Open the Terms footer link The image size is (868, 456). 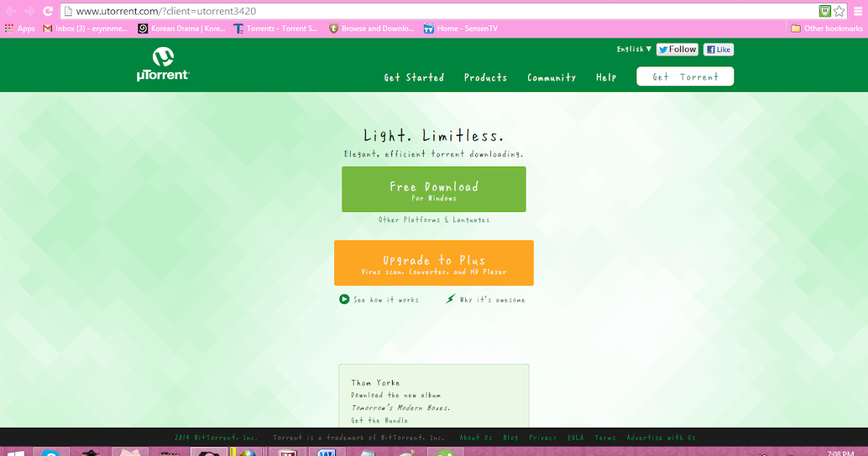pyautogui.click(x=605, y=438)
